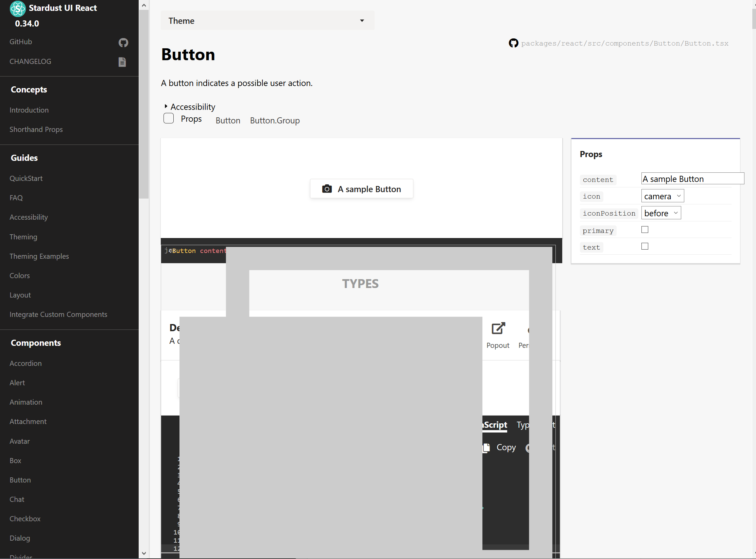Click the scroll up arrow in sidebar

click(144, 5)
